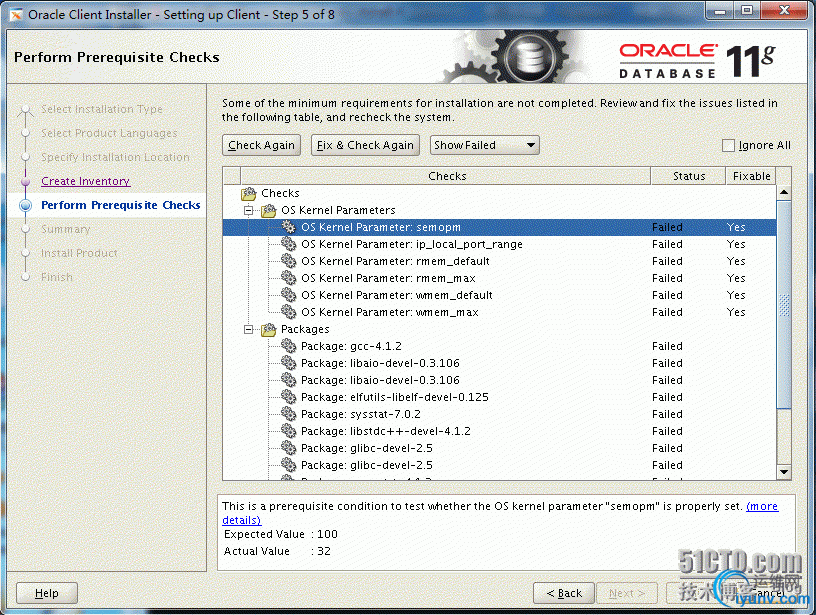Viewport: 816px width, 615px height.
Task: Select row Package: libstdc++-devel-4.1.2
Action: pyautogui.click(x=500, y=431)
